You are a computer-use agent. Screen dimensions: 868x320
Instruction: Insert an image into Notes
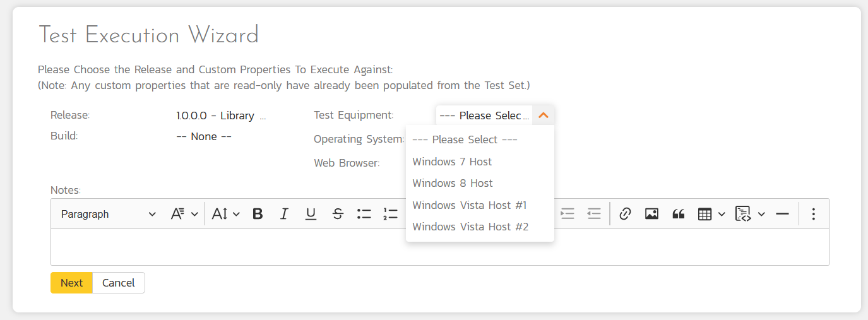(x=651, y=214)
